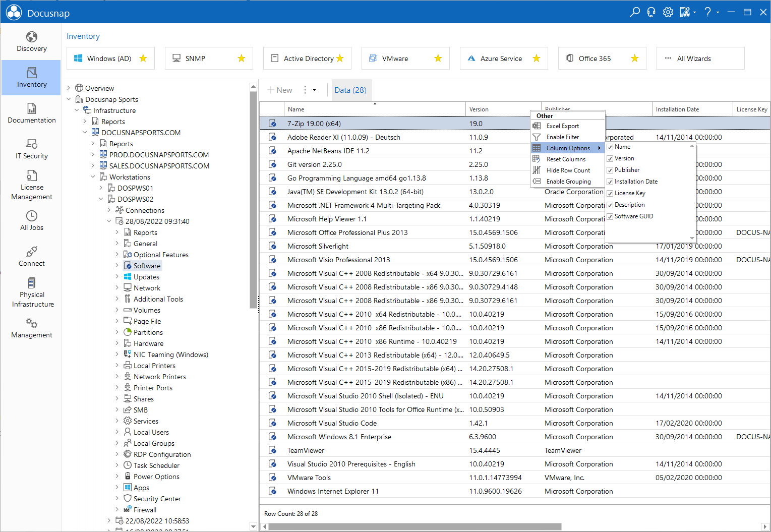Open Column Options submenu entry
Screen dimensions: 771x532
[568, 148]
